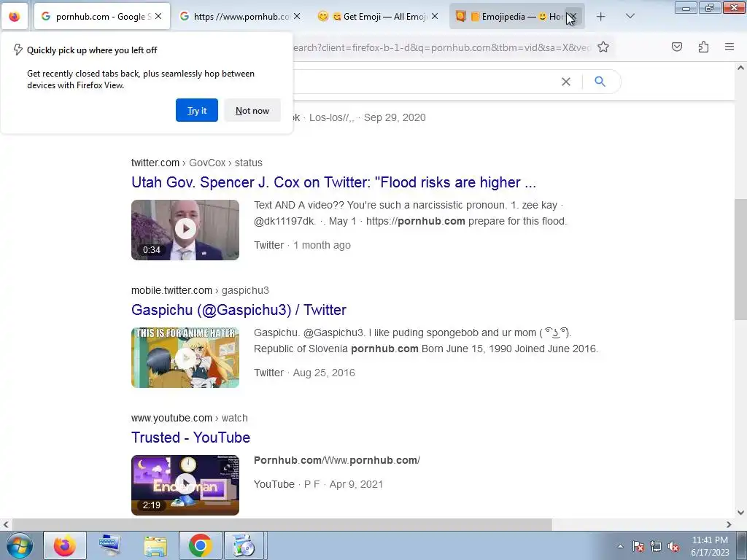Play the 0:34 Spencer Cox video thumbnail
The image size is (747, 560).
[185, 230]
